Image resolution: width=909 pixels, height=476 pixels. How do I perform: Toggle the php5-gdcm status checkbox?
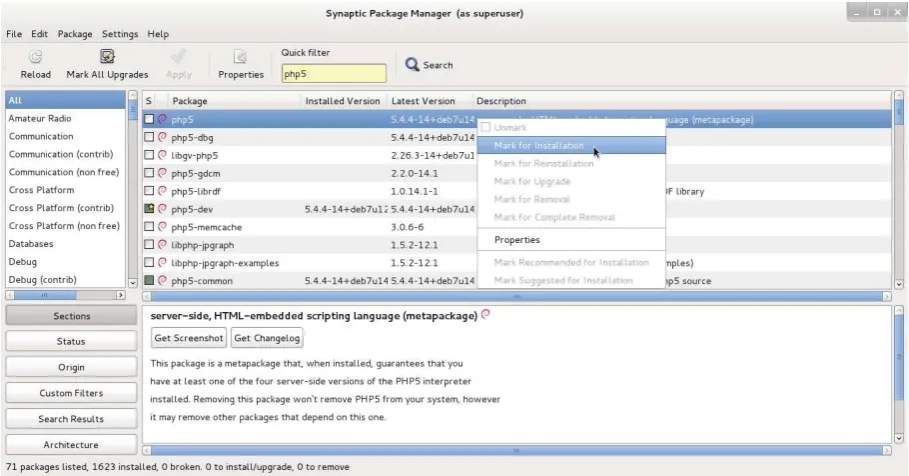(x=149, y=173)
